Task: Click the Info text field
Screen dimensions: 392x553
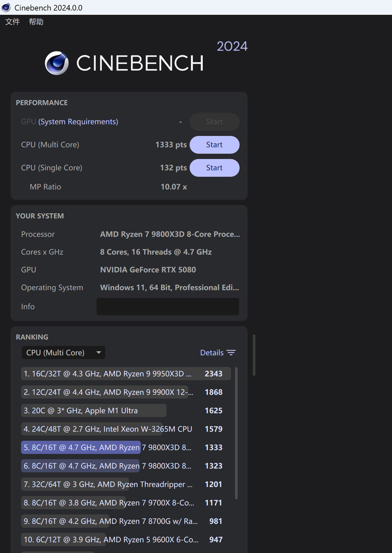Action: point(168,306)
